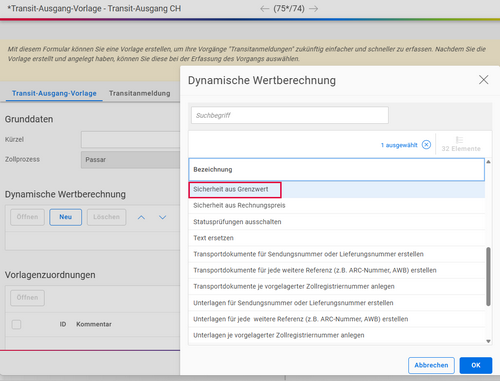Click the '1 ausgewählt' link

coord(399,145)
